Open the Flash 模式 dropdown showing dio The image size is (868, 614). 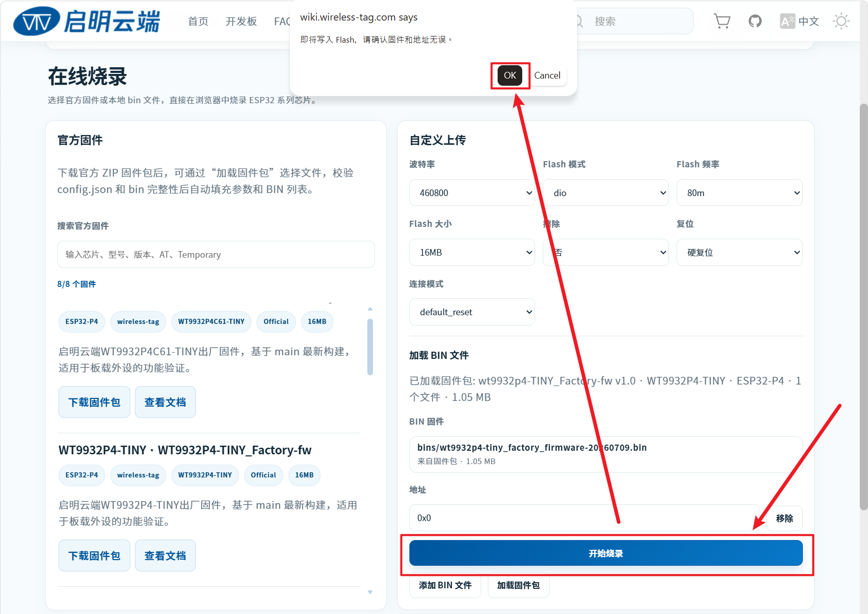tap(606, 193)
